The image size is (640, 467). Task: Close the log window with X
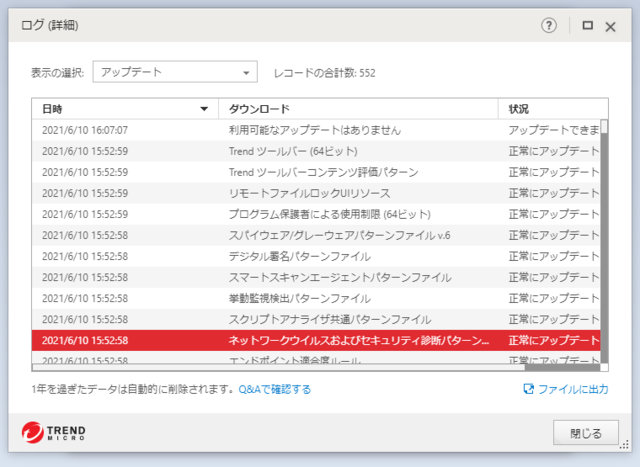click(610, 27)
